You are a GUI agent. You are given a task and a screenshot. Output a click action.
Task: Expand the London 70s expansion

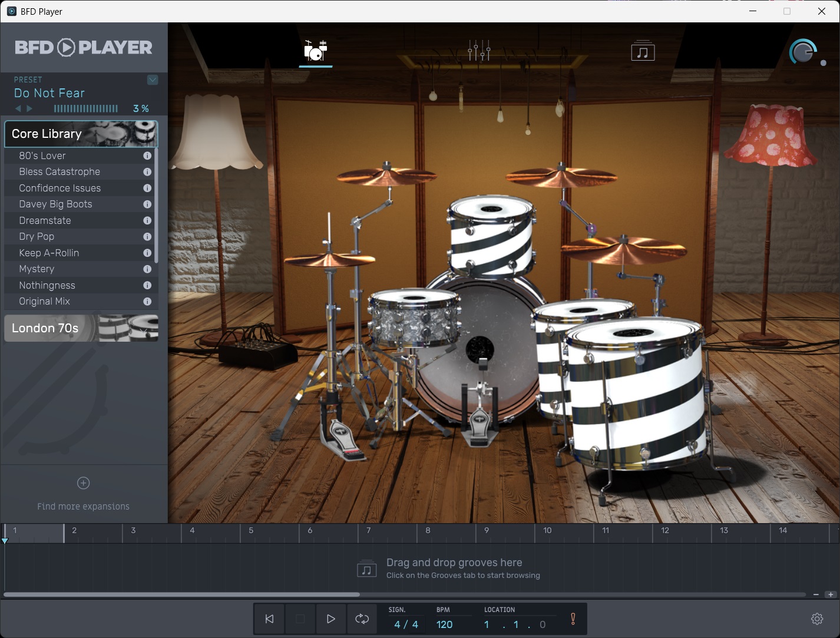[81, 328]
